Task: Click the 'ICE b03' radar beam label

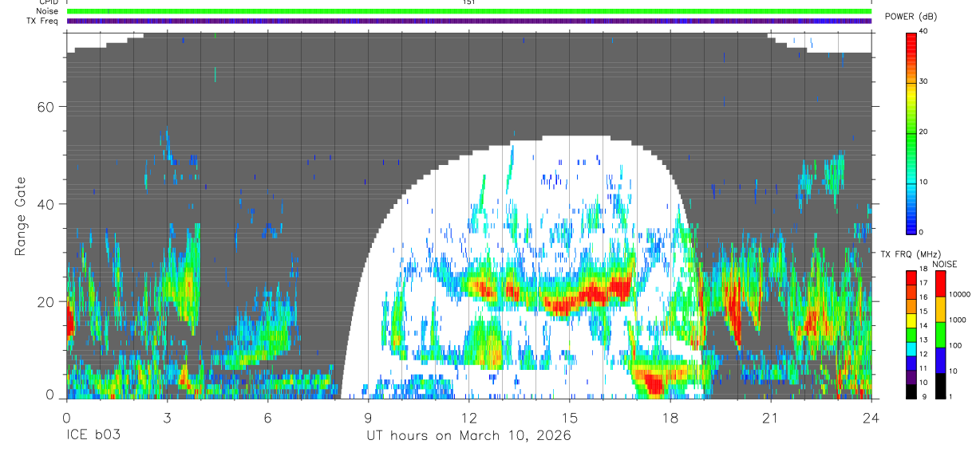Action: (94, 436)
